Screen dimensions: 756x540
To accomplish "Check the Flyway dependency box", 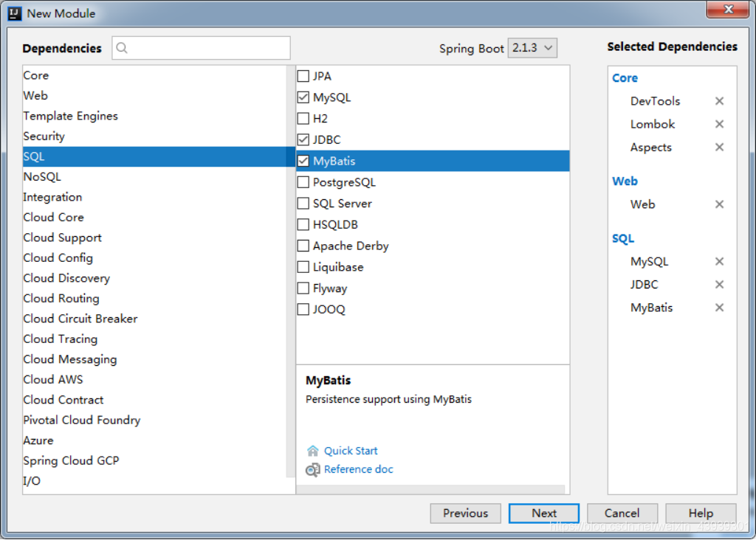I will pyautogui.click(x=303, y=288).
